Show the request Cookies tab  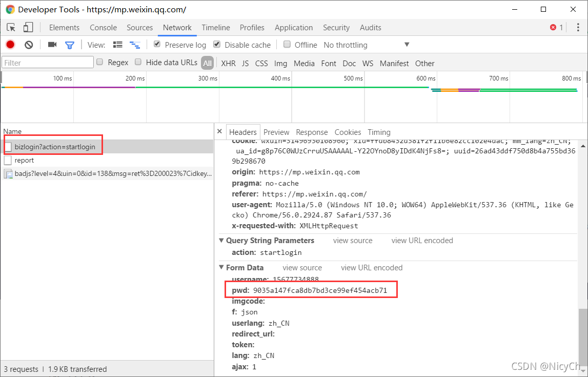(x=348, y=132)
